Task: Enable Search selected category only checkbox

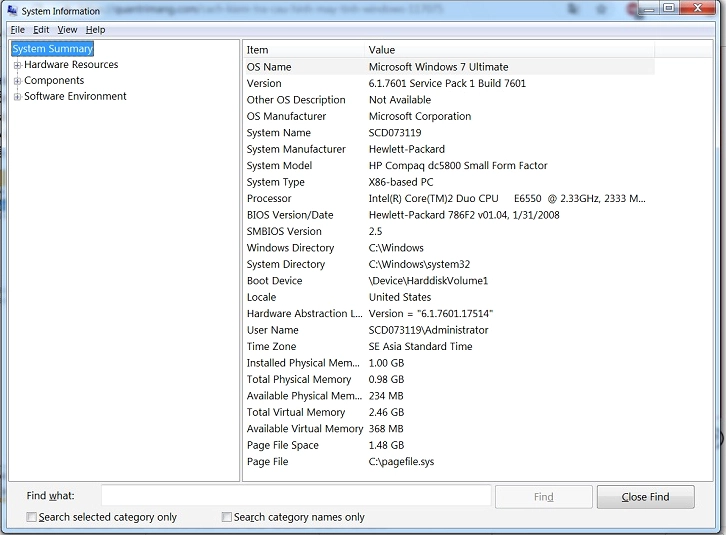Action: tap(31, 517)
